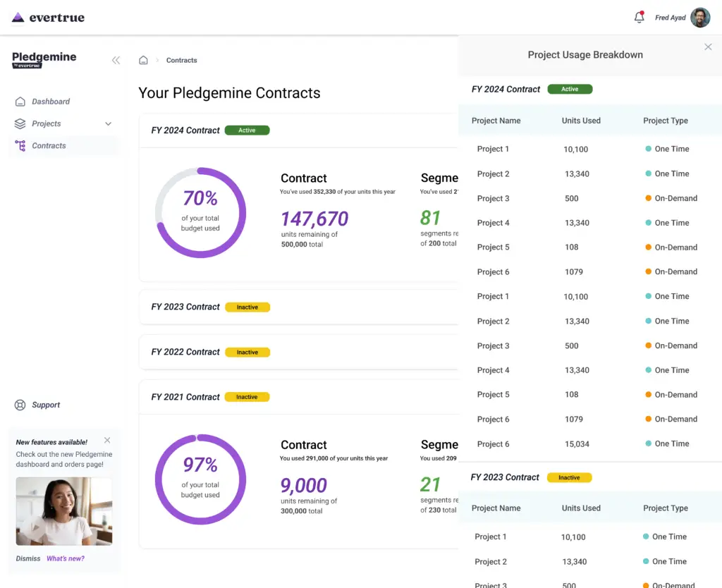The height and width of the screenshot is (588, 722).
Task: Click 9,000 units remaining value
Action: click(304, 485)
